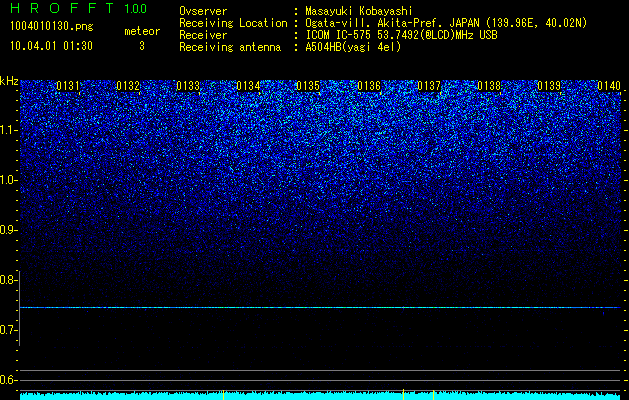
Task: Click the Receiving antenna field label
Action: 230,47
